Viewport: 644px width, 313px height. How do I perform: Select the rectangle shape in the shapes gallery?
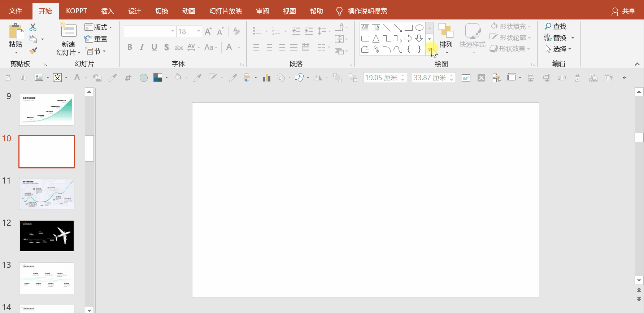(x=408, y=28)
